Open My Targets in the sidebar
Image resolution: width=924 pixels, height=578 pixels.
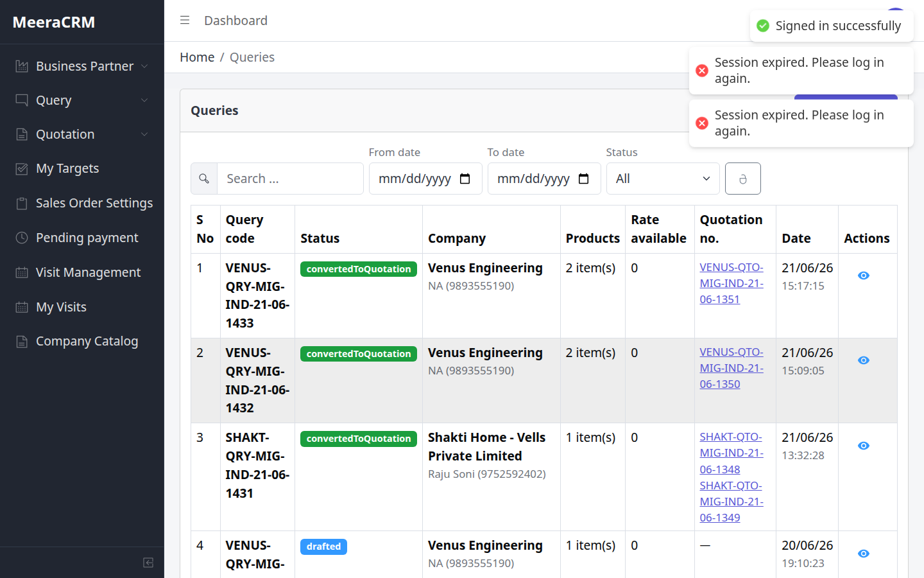point(81,168)
